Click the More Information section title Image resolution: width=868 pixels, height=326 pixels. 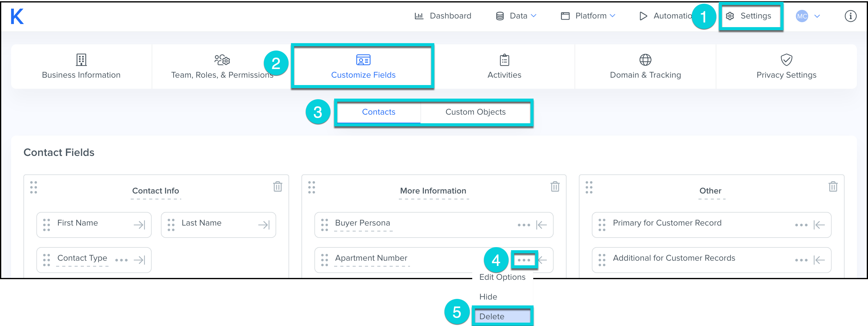click(x=433, y=191)
